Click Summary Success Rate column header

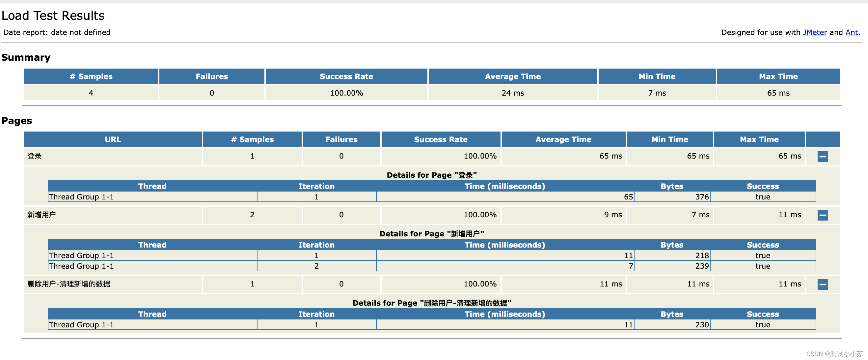tap(346, 76)
